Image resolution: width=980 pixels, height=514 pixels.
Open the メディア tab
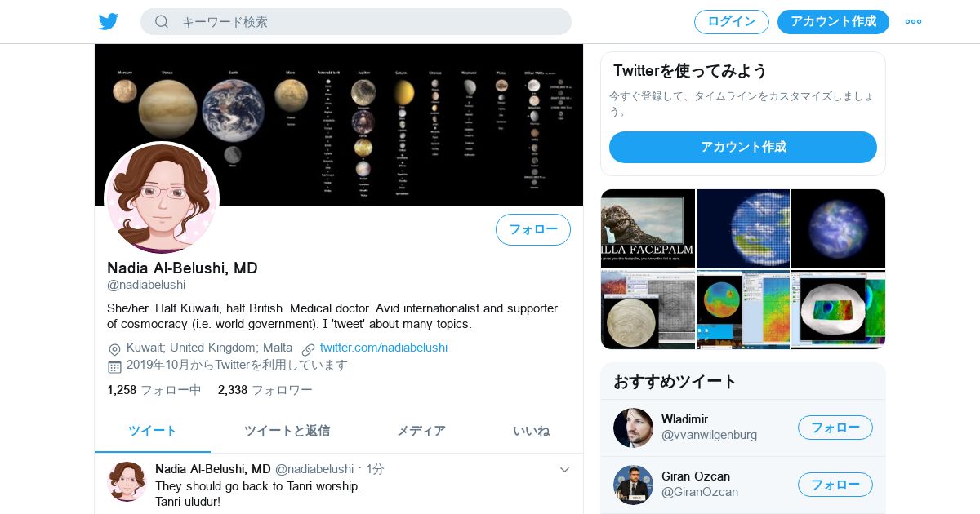pyautogui.click(x=421, y=431)
